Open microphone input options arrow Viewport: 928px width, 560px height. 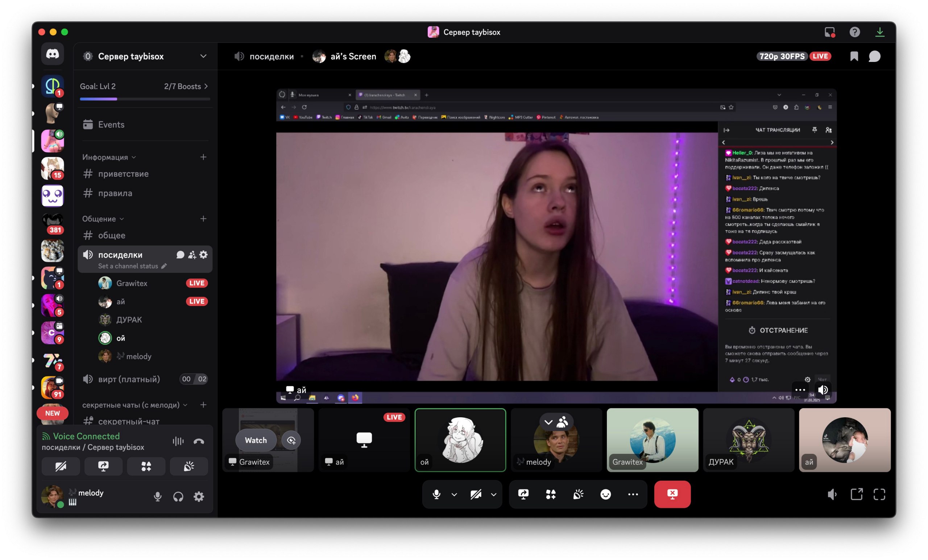point(454,494)
